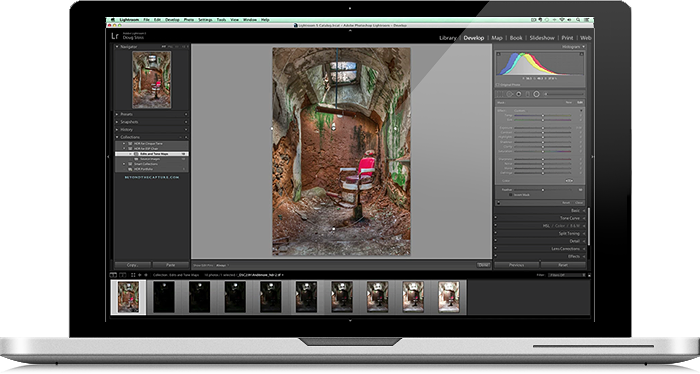The height and width of the screenshot is (374, 700).
Task: Toggle the filter lock at filmstrip right
Action: (x=589, y=275)
